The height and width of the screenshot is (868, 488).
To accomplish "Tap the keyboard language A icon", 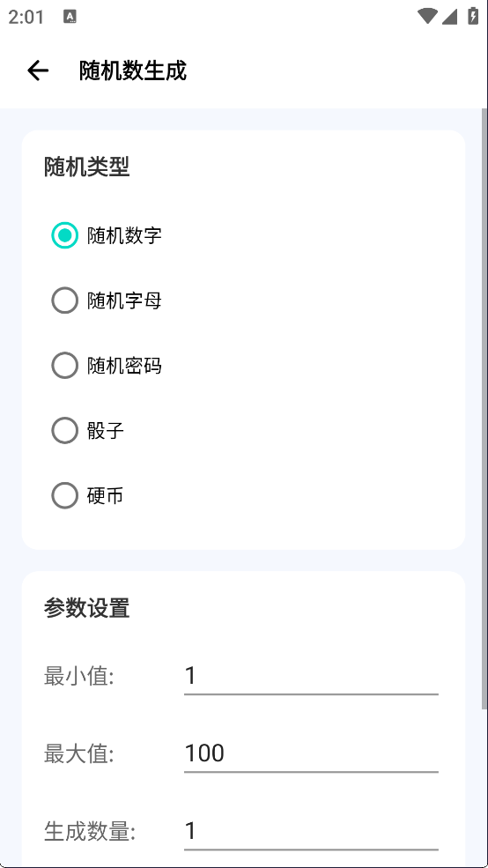I will pyautogui.click(x=70, y=17).
